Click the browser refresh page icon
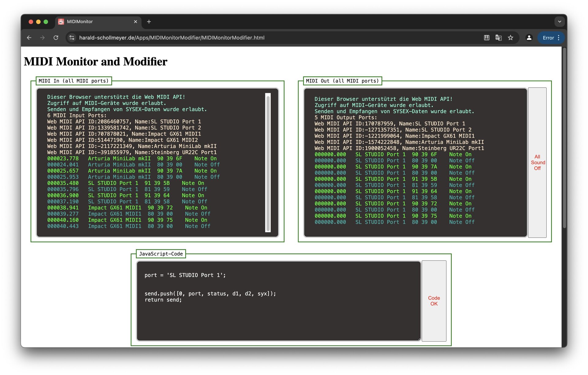The height and width of the screenshot is (375, 588). (56, 38)
